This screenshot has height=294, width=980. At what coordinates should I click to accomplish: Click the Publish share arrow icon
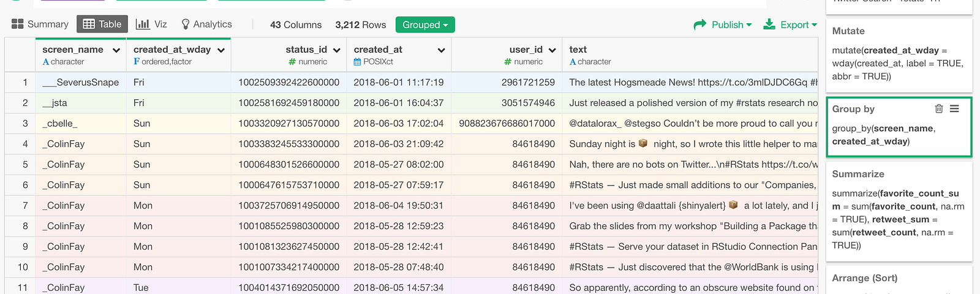click(x=699, y=24)
